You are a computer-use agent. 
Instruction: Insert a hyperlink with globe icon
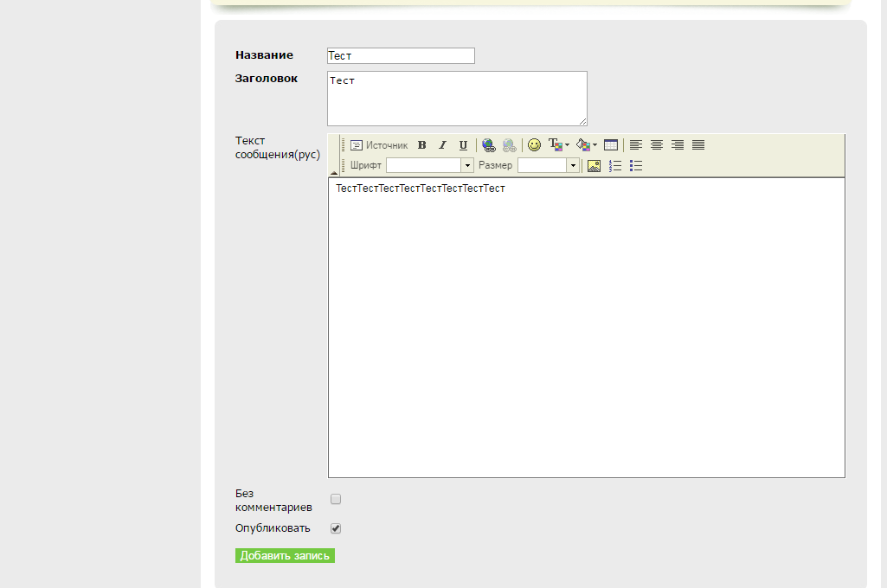coord(489,145)
